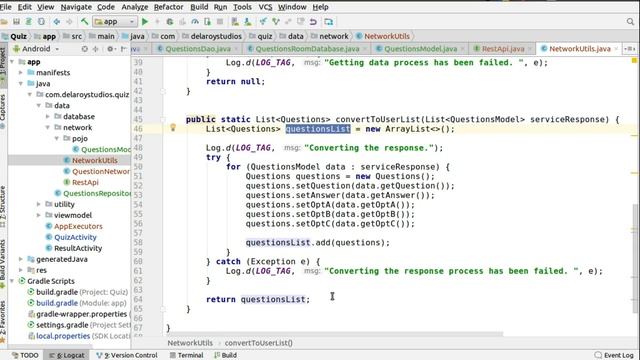The height and width of the screenshot is (360, 640).
Task: Open the Refactor menu
Action: (168, 7)
